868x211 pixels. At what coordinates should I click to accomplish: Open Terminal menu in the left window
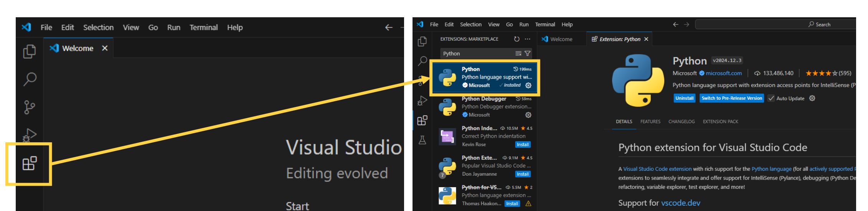click(204, 27)
